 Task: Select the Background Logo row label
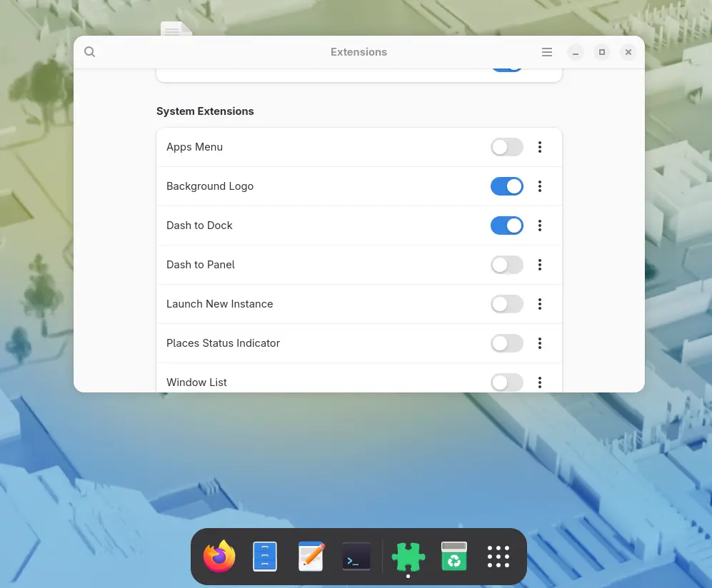tap(210, 186)
